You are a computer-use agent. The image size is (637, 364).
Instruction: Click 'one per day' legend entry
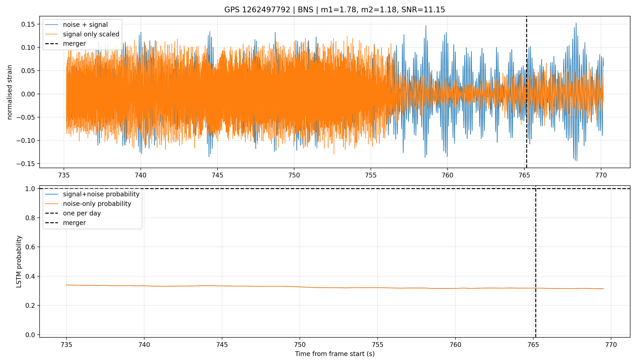coord(82,213)
